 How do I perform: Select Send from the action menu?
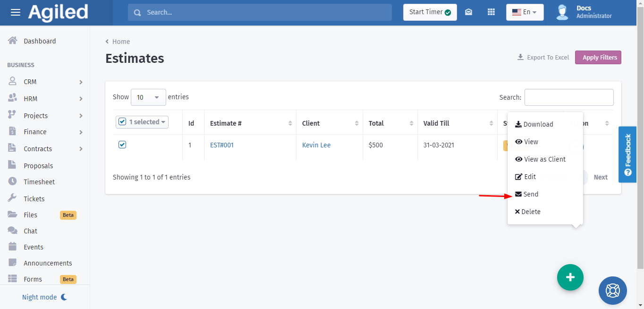pyautogui.click(x=531, y=194)
